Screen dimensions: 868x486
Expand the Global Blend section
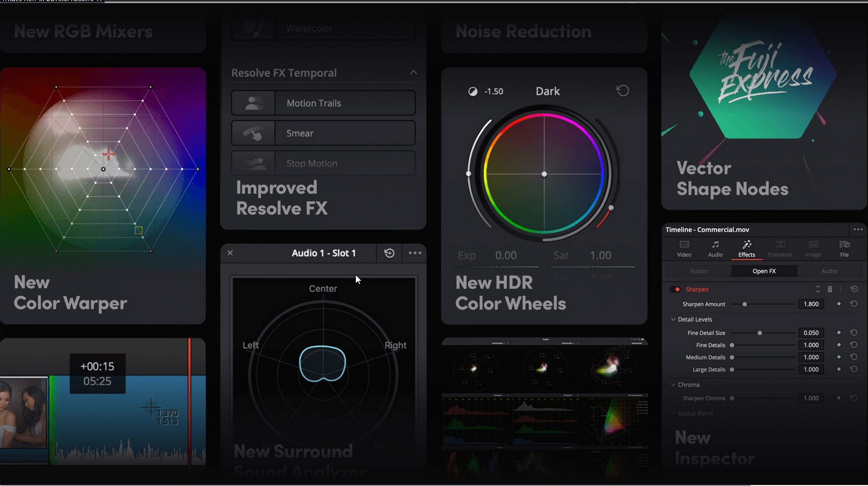(674, 413)
